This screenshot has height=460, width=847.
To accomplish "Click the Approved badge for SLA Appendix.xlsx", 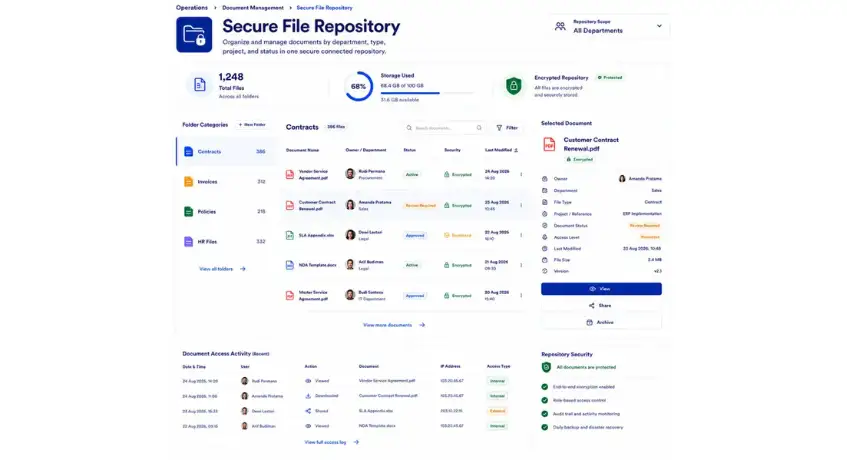I will pos(415,235).
